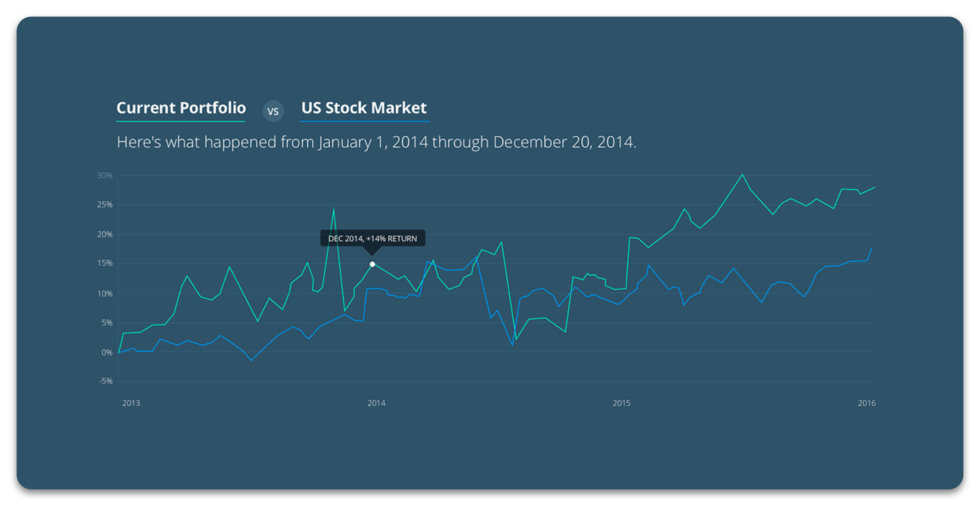Click the 2014 x-axis label
Screen dimensions: 980x506
point(376,403)
